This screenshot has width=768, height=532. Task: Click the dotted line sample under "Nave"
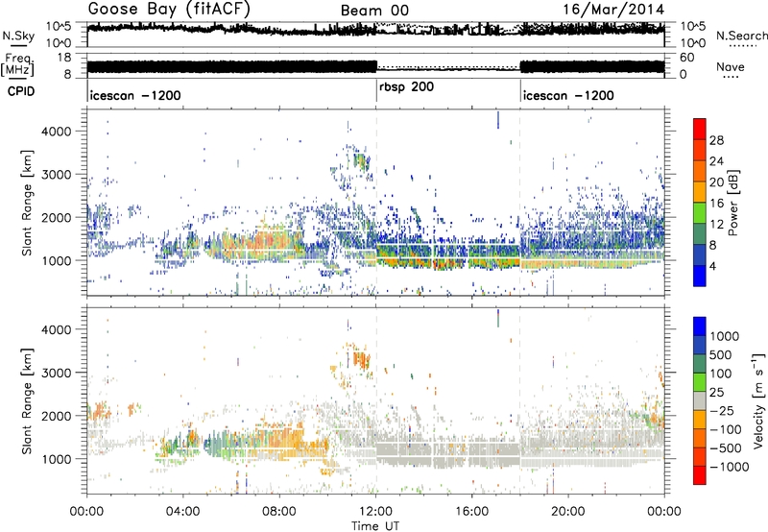(x=731, y=77)
